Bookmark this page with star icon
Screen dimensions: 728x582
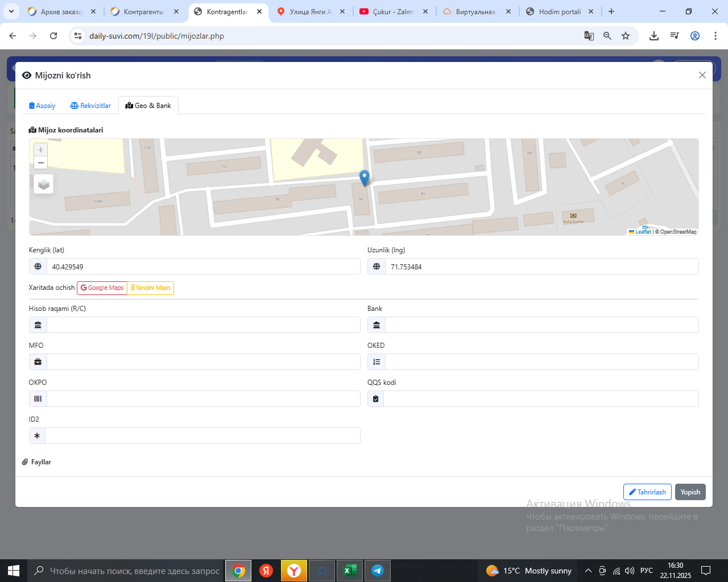626,36
